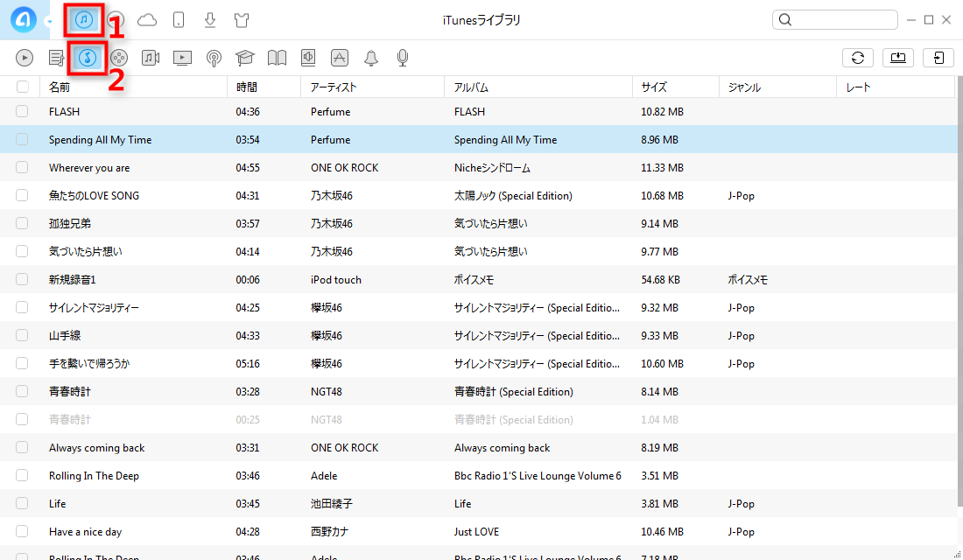Click artist 池田綾子
This screenshot has width=963, height=560.
tap(332, 503)
